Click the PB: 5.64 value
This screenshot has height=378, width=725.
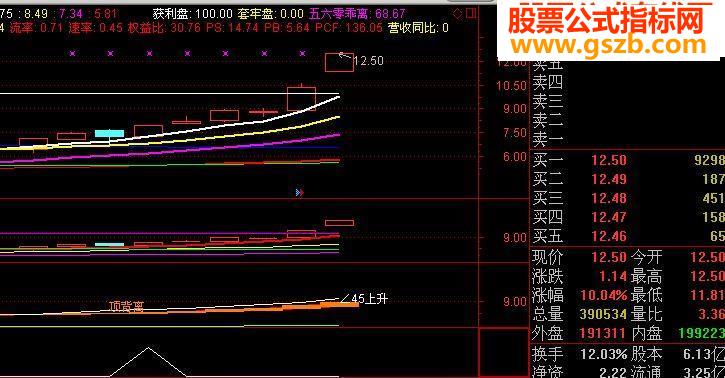(x=287, y=28)
